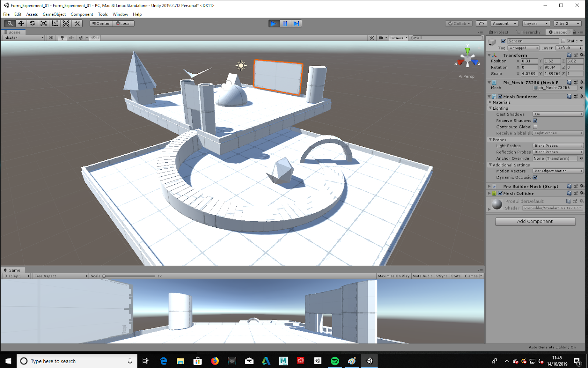Select the Scale tool
The height and width of the screenshot is (368, 588).
43,24
